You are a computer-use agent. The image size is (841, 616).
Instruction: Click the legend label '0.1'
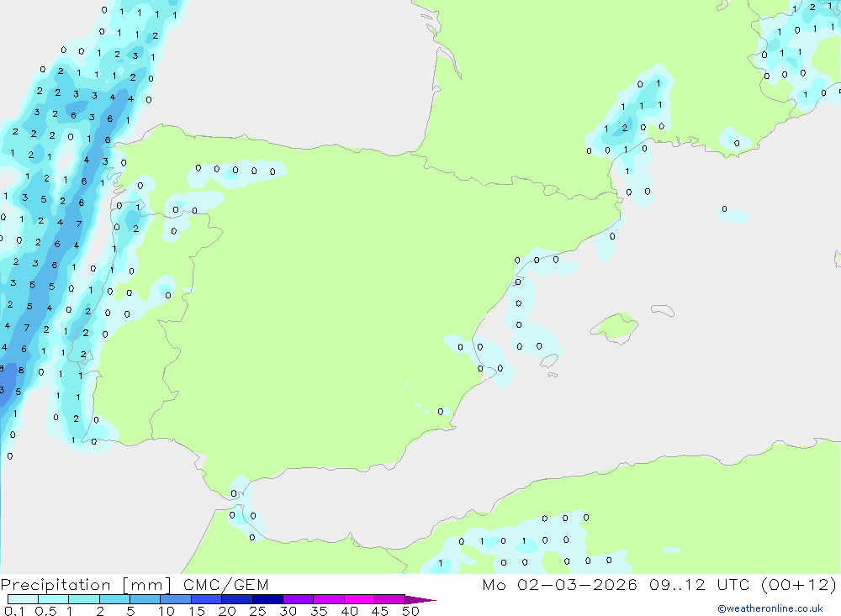tap(14, 611)
